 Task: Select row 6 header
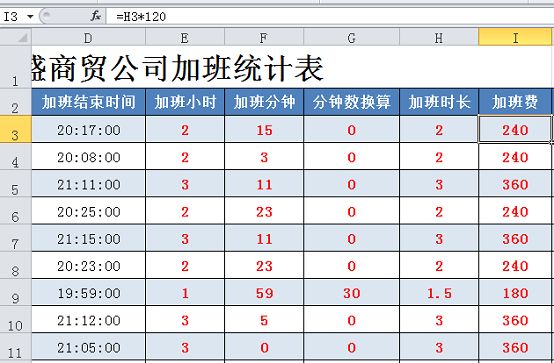click(x=16, y=211)
